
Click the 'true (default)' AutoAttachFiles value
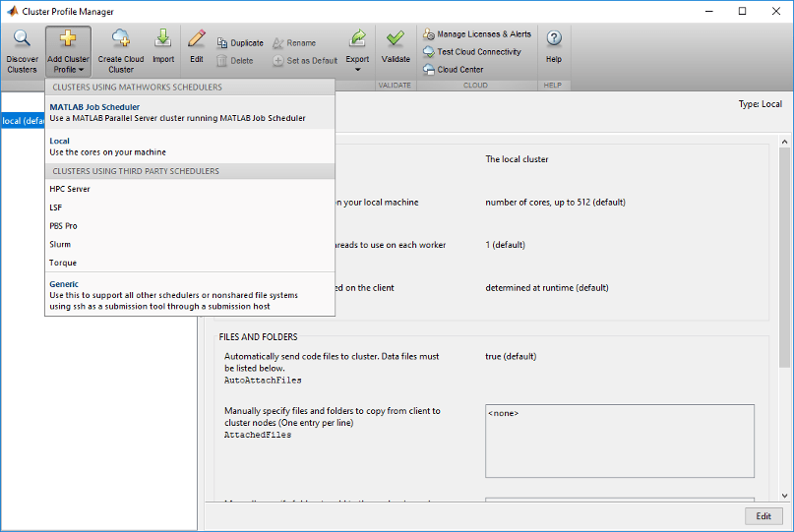point(511,356)
